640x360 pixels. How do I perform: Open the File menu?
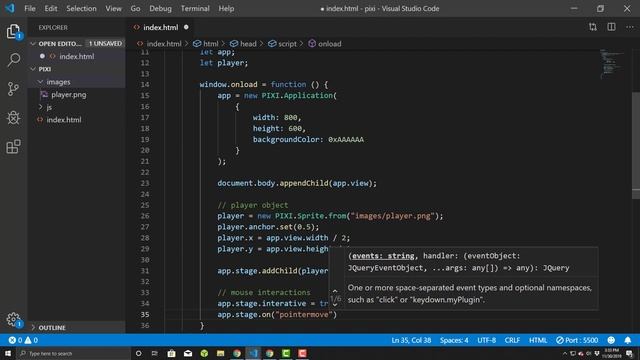pos(29,9)
